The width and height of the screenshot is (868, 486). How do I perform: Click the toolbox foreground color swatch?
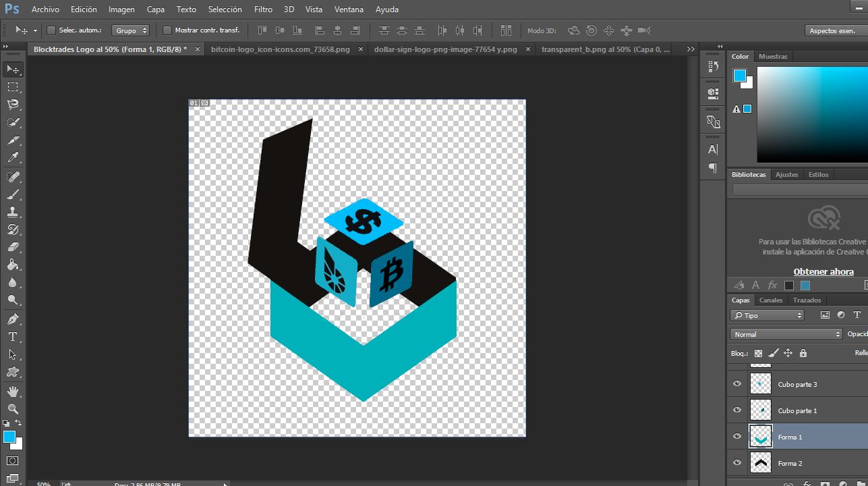pos(9,437)
